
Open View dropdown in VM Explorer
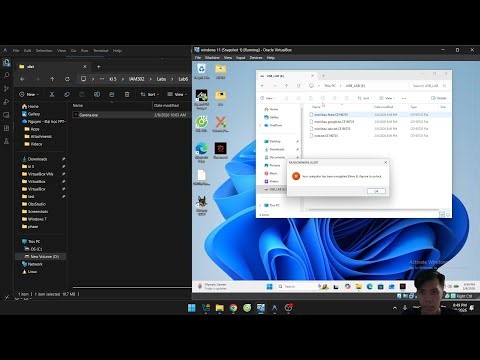tap(387, 98)
